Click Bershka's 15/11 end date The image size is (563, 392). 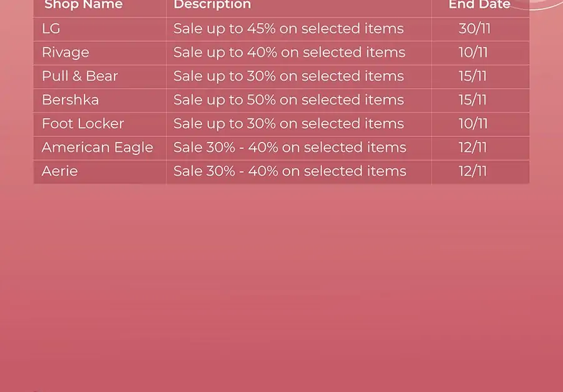pos(472,100)
